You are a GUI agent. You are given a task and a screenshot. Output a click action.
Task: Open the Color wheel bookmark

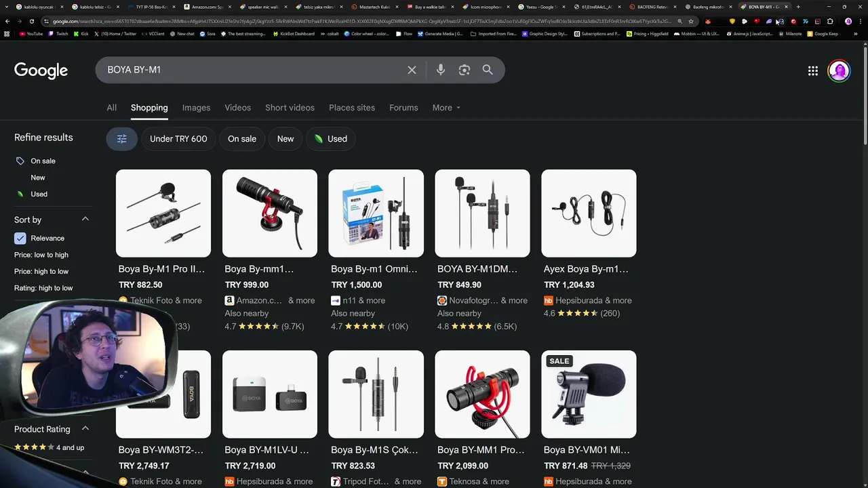[366, 33]
